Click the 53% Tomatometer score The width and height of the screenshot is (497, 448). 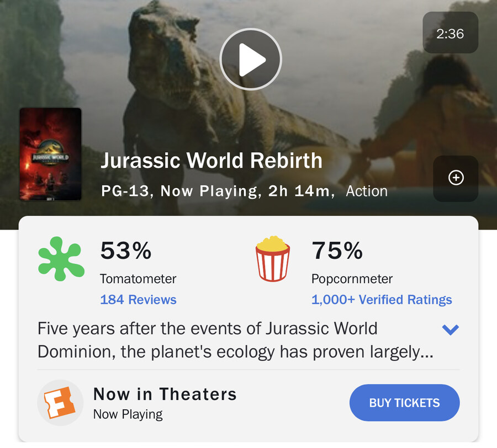point(125,251)
